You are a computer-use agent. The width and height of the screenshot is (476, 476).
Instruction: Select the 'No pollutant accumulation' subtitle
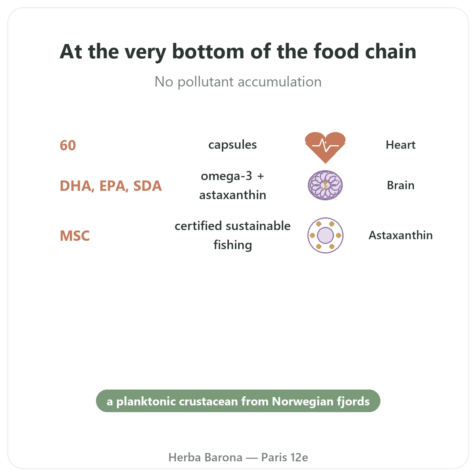point(238,82)
